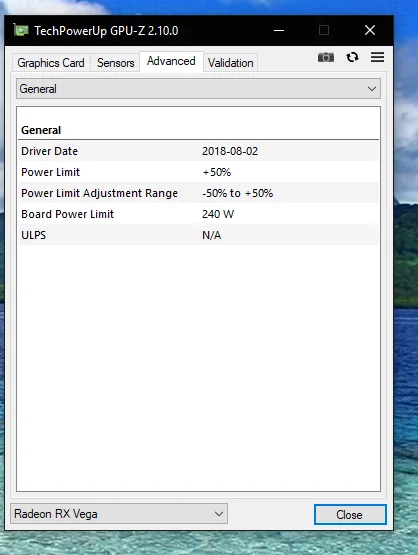This screenshot has height=555, width=418.
Task: Click Power Limit Adjustment Range label
Action: point(99,193)
